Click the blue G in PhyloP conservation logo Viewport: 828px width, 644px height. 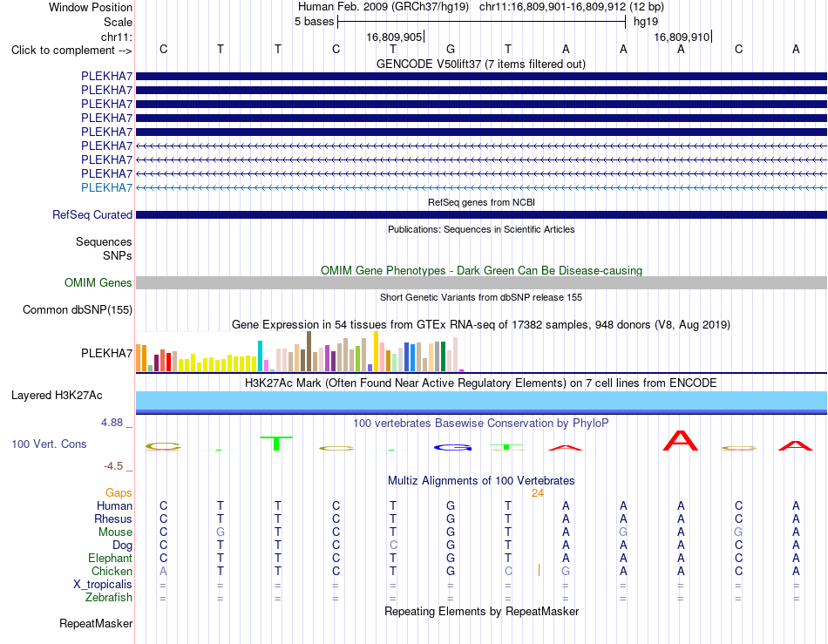point(452,448)
